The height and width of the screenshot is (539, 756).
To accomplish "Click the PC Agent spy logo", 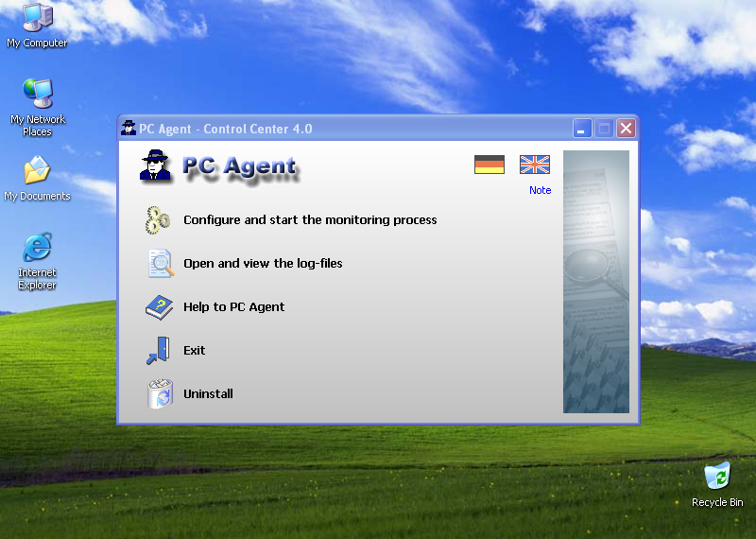I will pos(155,165).
